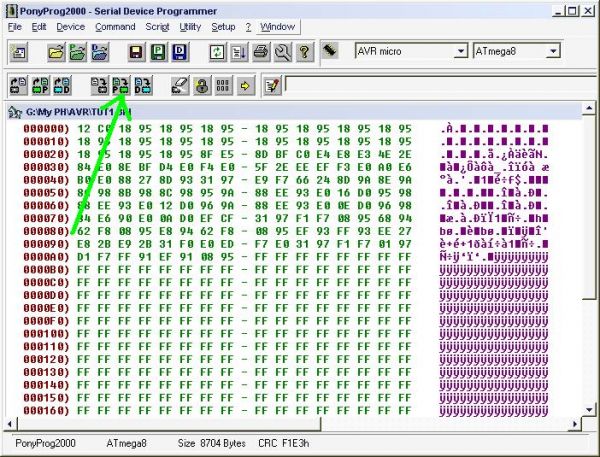Click the Print printer icon
The height and width of the screenshot is (457, 600).
(262, 51)
